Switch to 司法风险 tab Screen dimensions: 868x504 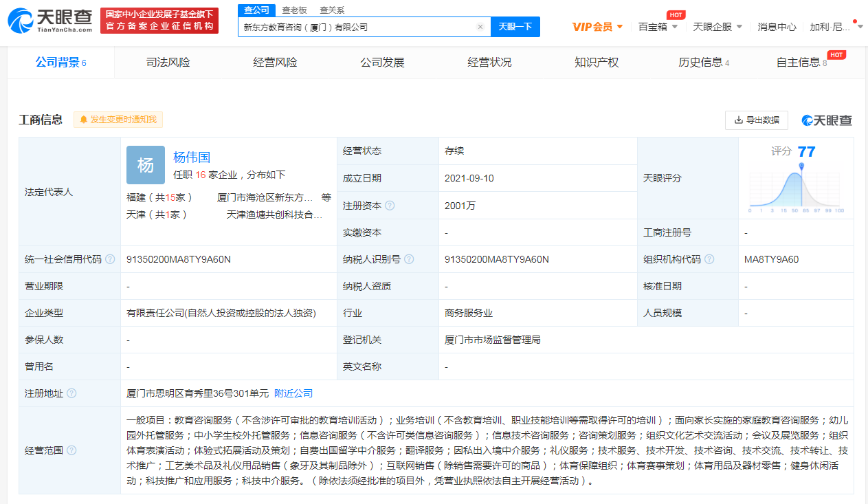click(x=168, y=63)
